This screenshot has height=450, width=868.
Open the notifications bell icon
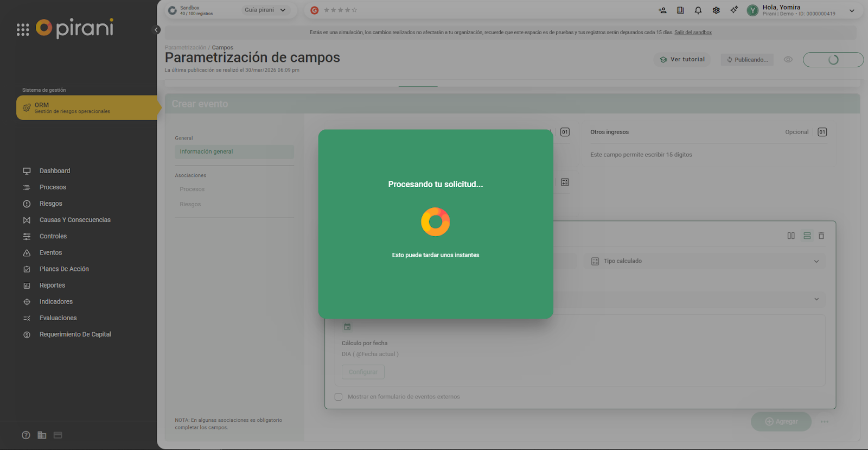[698, 10]
